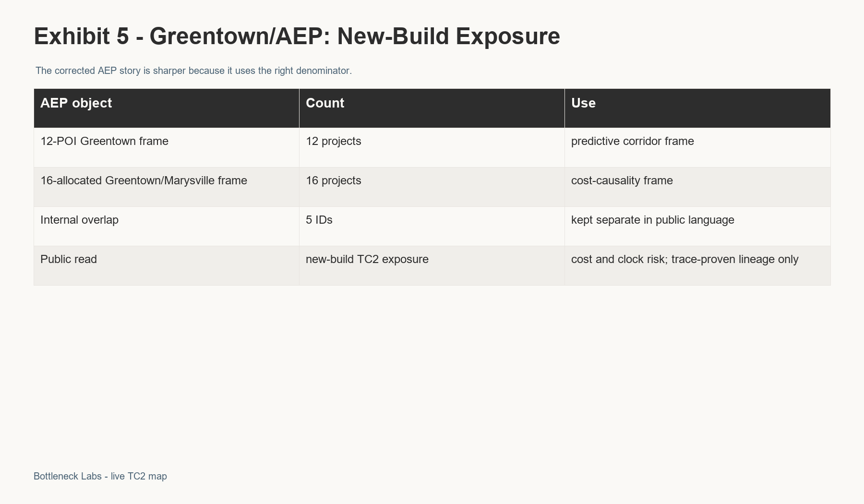Click the 'AEP object' column header
Screen dimensions: 864x504
click(167, 108)
